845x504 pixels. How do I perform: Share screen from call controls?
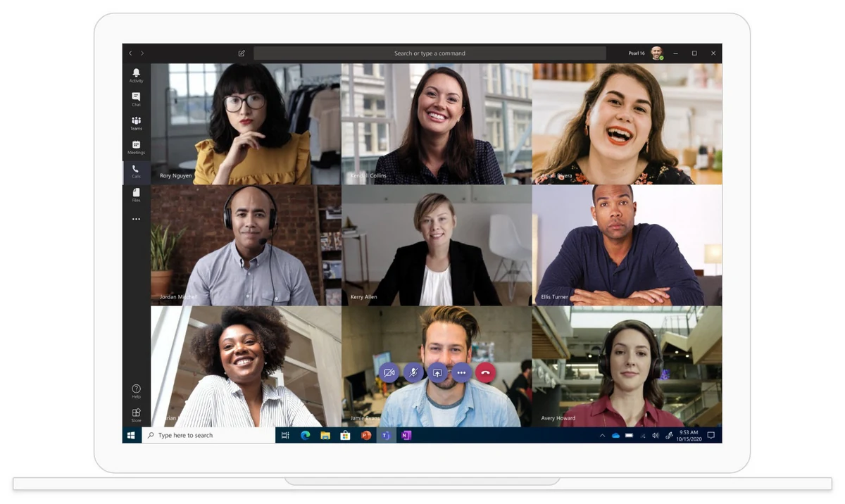click(x=437, y=372)
